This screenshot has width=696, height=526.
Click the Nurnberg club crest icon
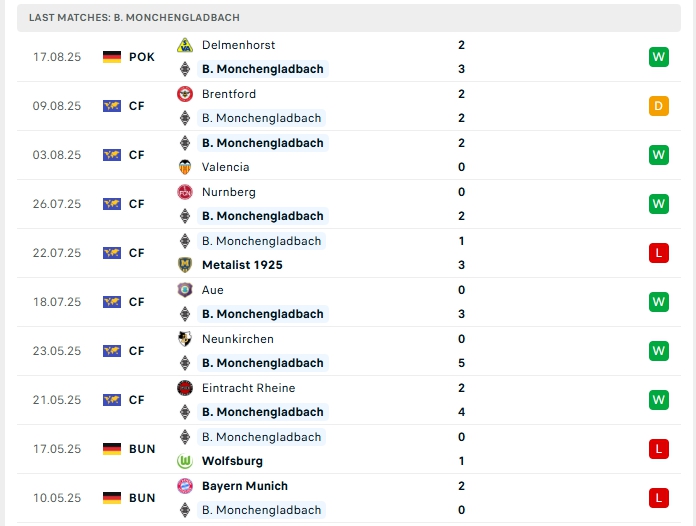tap(184, 192)
